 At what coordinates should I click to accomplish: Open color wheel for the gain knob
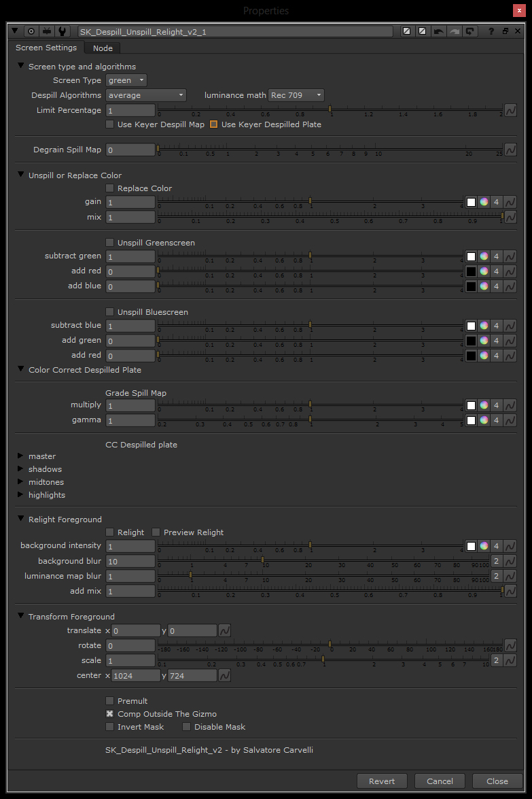484,202
